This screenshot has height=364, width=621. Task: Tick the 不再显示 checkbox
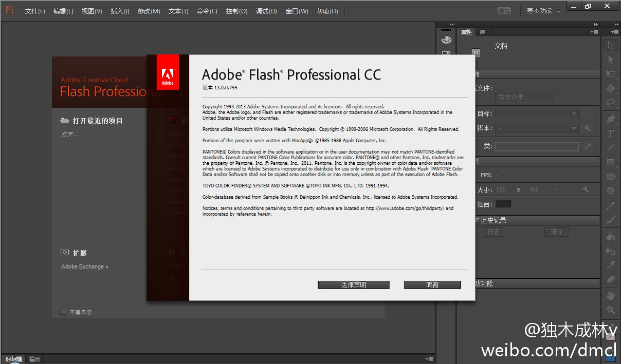coord(63,312)
